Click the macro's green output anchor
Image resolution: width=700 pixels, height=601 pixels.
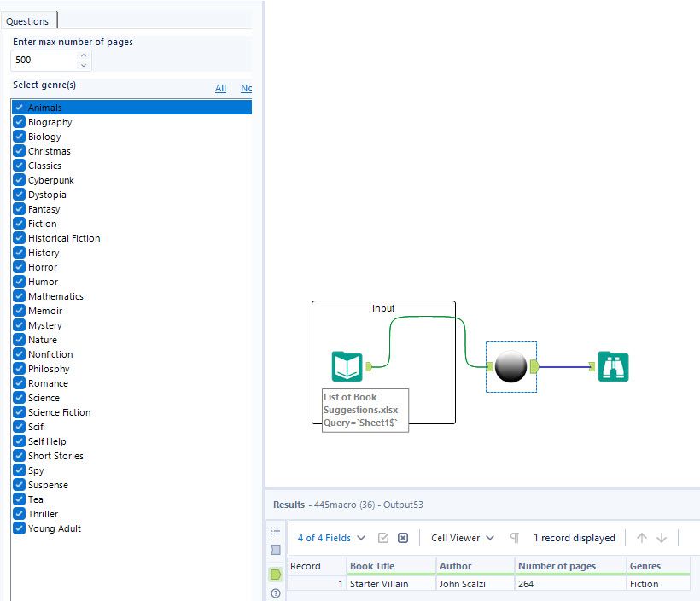(533, 367)
